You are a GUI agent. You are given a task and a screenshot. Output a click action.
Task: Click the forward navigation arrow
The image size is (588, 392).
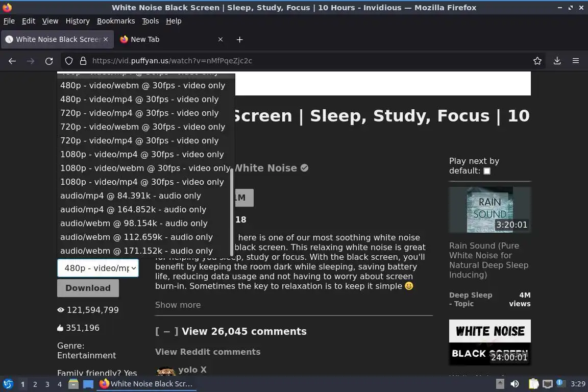[x=31, y=61]
